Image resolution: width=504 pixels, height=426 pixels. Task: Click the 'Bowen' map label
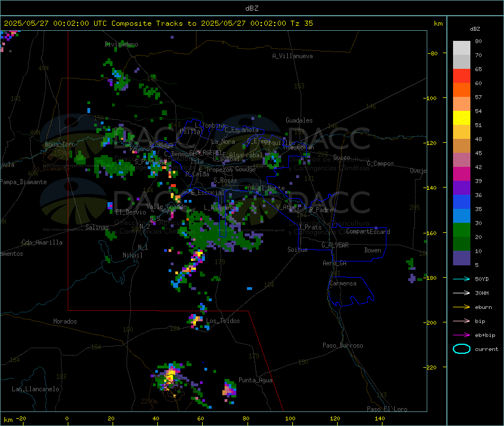tap(372, 250)
